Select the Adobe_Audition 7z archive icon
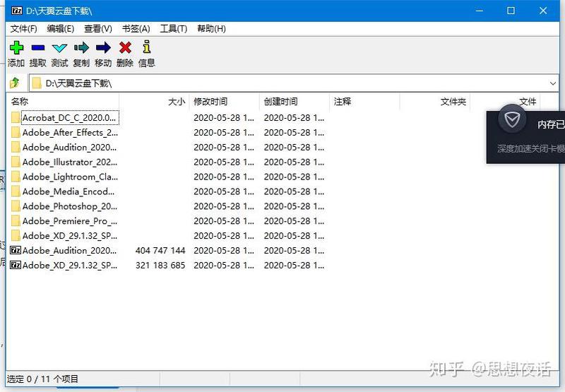This screenshot has width=565, height=392. tap(16, 251)
